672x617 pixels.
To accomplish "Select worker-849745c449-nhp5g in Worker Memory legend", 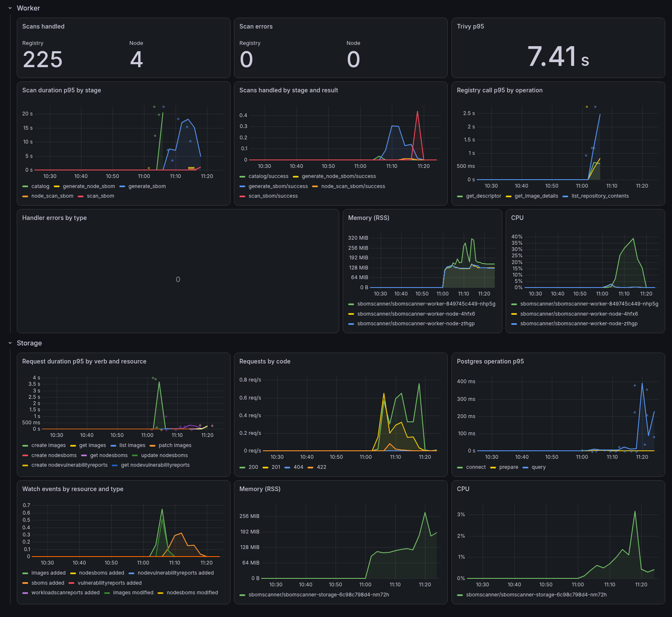I will (426, 304).
